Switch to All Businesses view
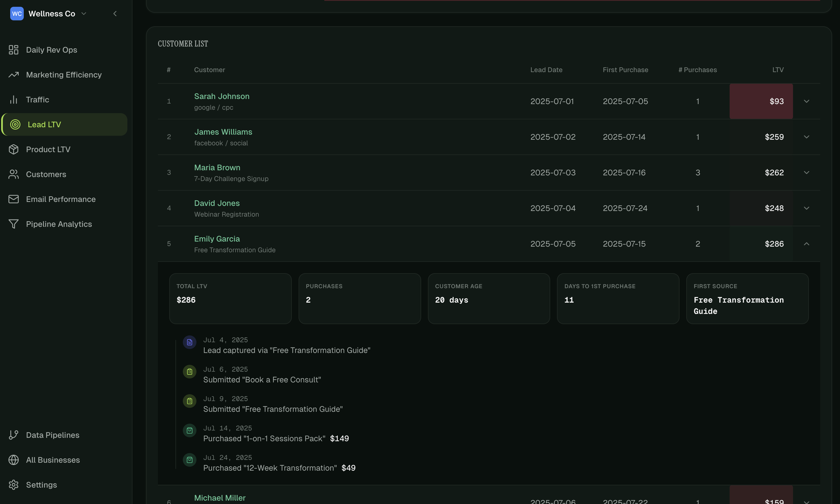840x504 pixels. (x=64, y=460)
